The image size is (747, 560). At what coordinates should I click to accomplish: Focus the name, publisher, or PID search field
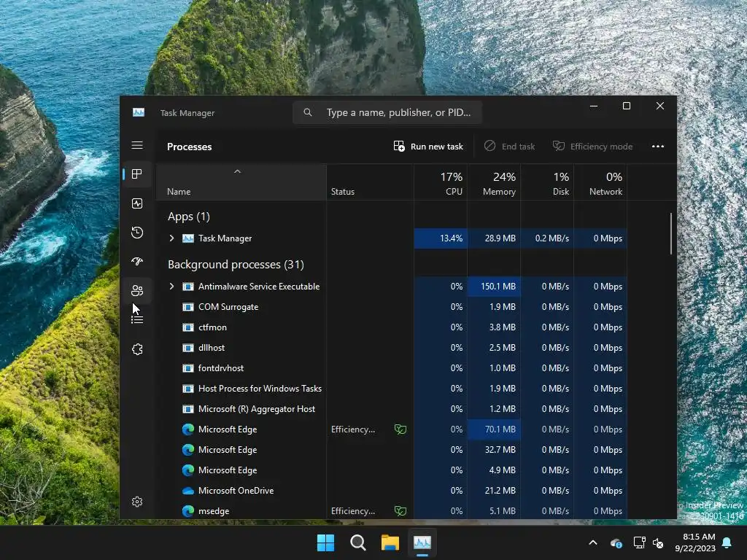click(387, 112)
